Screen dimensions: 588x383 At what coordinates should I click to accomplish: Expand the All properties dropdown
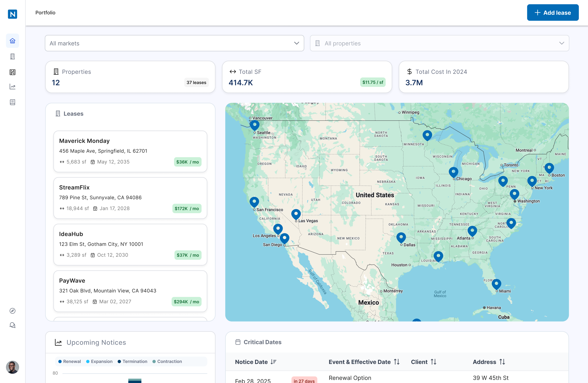(x=439, y=43)
